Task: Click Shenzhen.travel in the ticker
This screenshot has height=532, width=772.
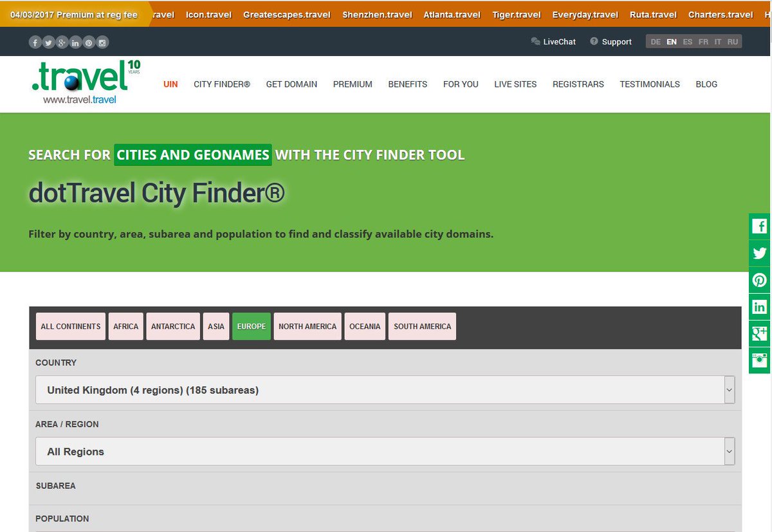Action: click(378, 14)
